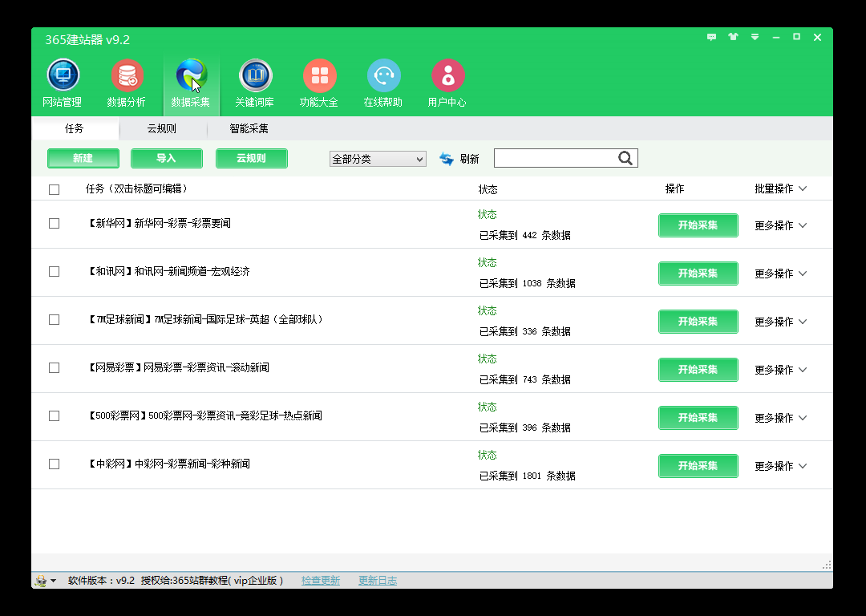Viewport: 866px width, 616px height.
Task: Click the feedback message icon in title bar
Action: click(x=711, y=37)
